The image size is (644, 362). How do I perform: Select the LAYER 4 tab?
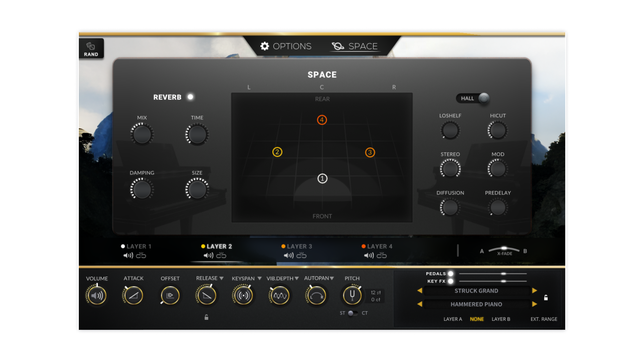[379, 246]
